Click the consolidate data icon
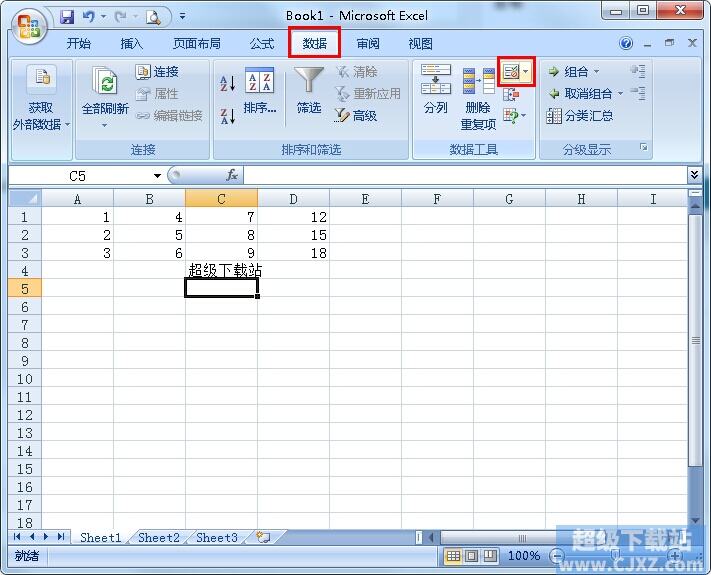 point(511,94)
